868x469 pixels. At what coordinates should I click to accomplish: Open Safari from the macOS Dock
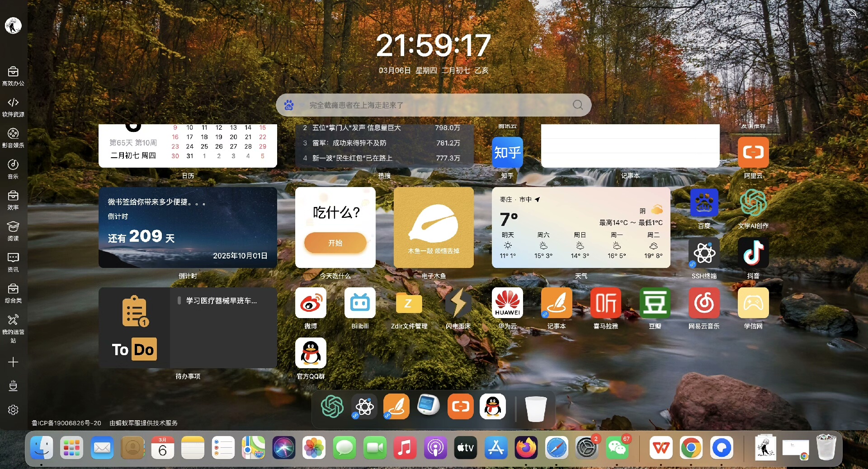tap(557, 448)
